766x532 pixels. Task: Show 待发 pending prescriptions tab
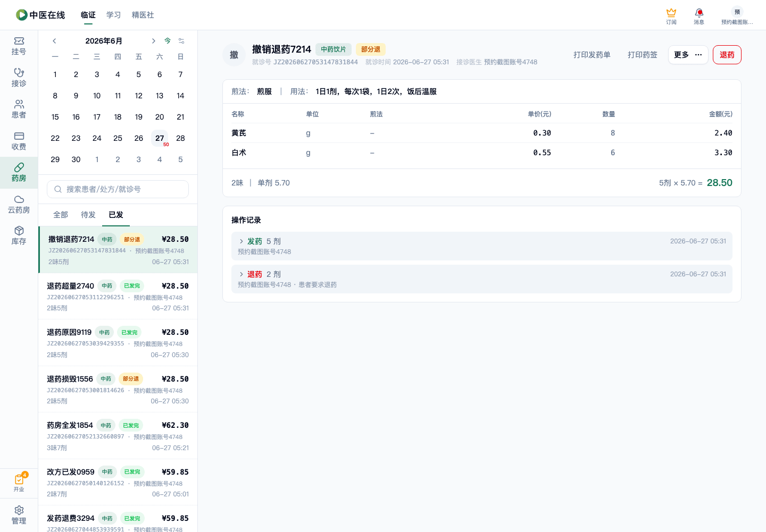point(88,215)
